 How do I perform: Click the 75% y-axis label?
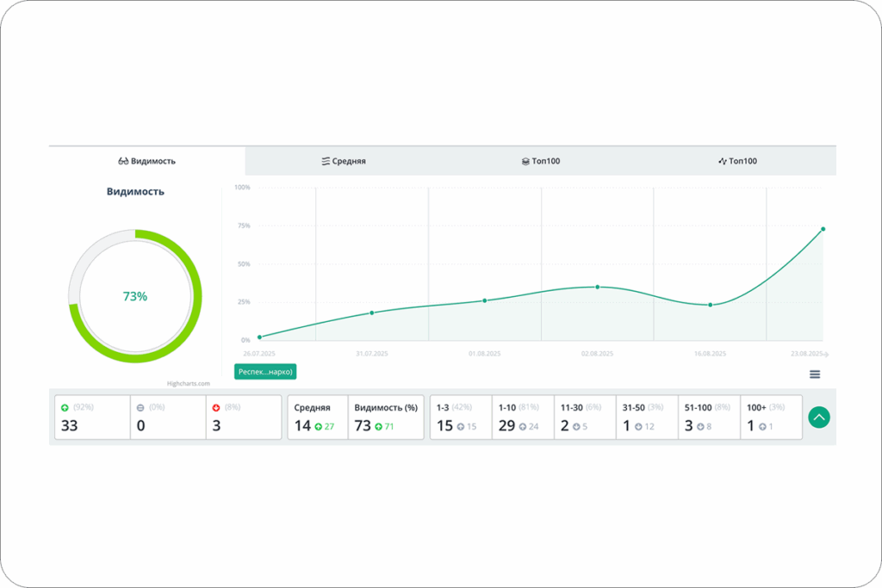tap(244, 226)
